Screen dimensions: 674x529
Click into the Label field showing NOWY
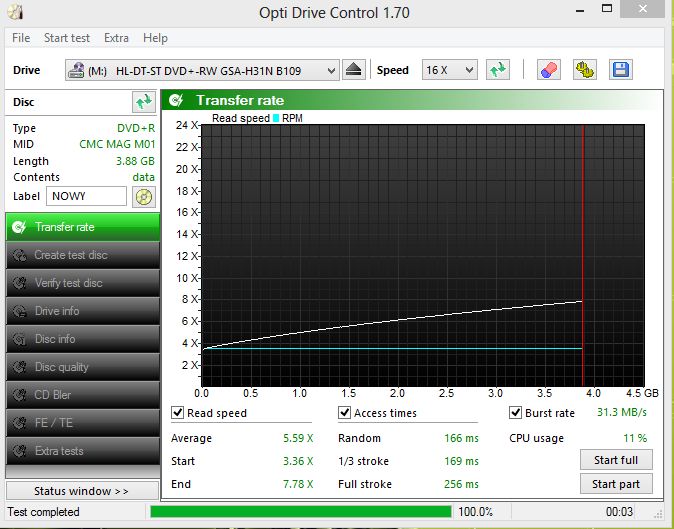[x=86, y=196]
